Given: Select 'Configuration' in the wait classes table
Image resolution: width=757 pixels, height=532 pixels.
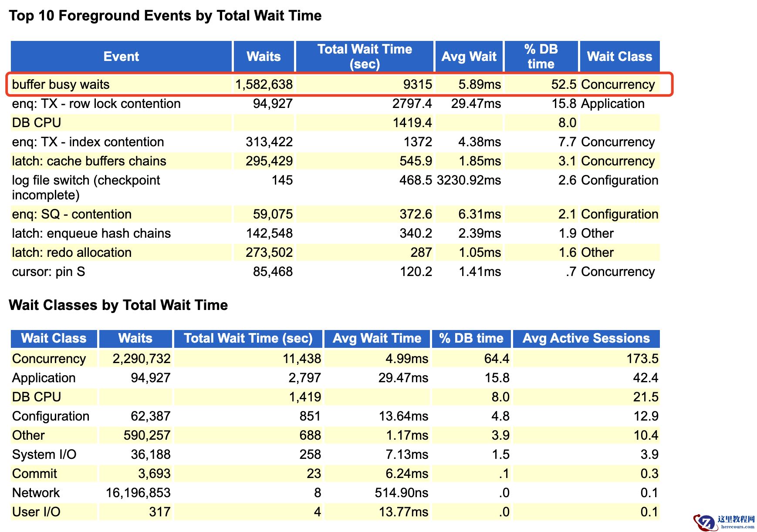Looking at the screenshot, I should tap(51, 416).
